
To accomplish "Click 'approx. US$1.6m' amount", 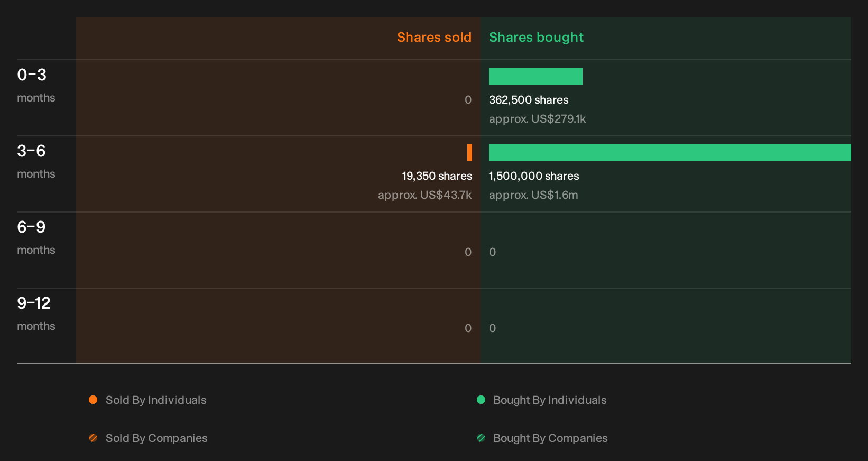I will click(533, 195).
